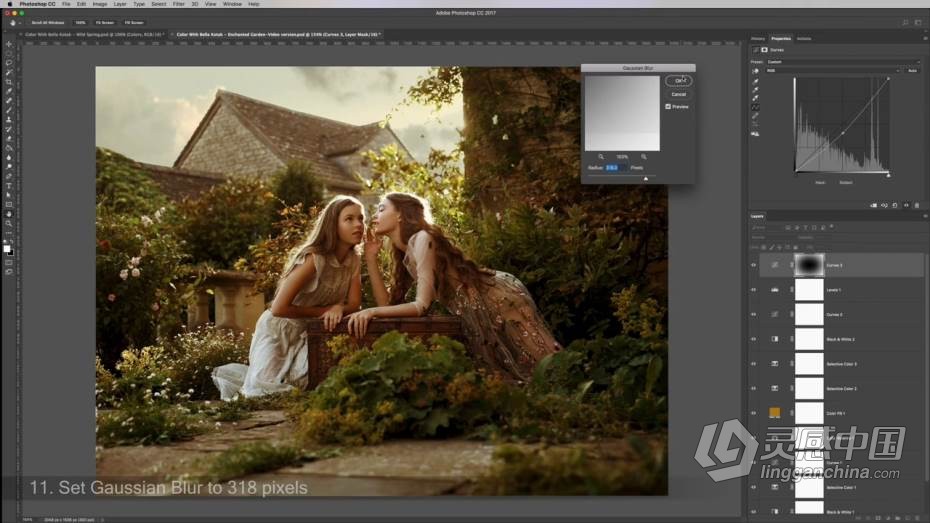
Task: Switch to the History panel tab
Action: (x=758, y=39)
